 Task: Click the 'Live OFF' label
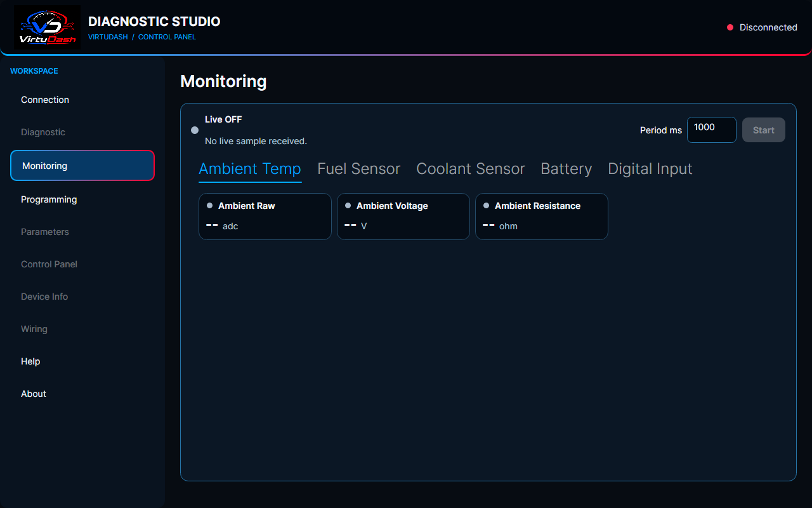click(x=223, y=119)
